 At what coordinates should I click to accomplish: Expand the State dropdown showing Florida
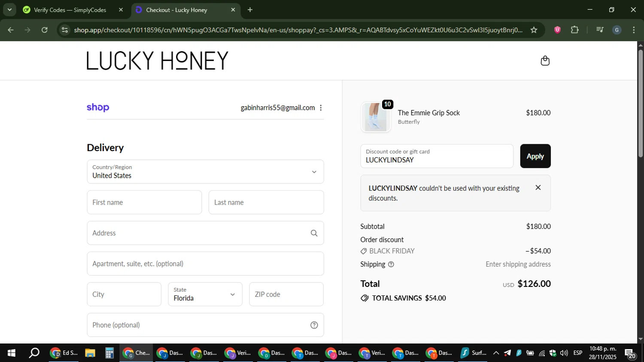[x=205, y=294]
